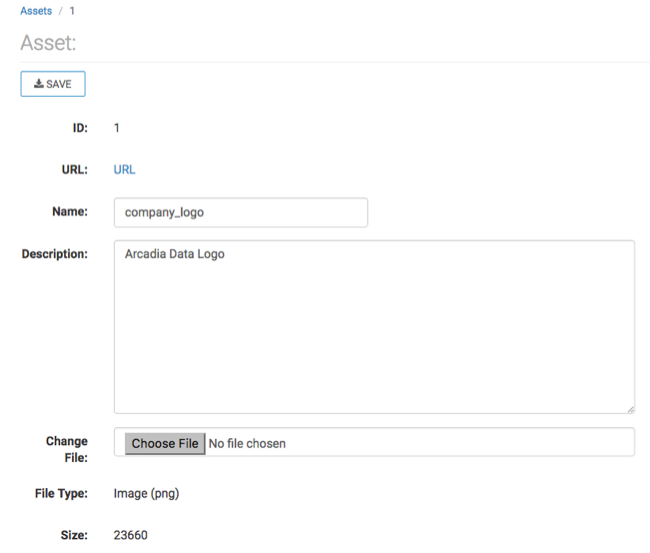Viewport: 650px width, 553px height.
Task: Click the 'Description:' field label
Action: click(x=55, y=254)
